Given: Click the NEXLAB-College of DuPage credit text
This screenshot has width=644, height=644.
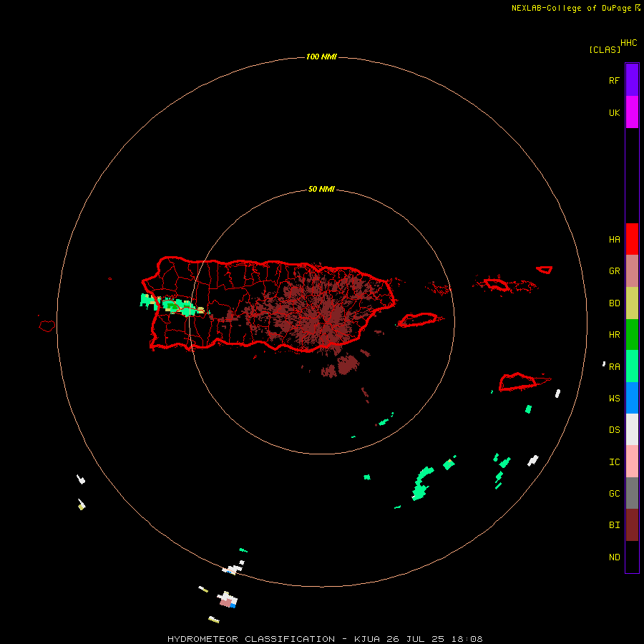Looking at the screenshot, I should tap(576, 8).
